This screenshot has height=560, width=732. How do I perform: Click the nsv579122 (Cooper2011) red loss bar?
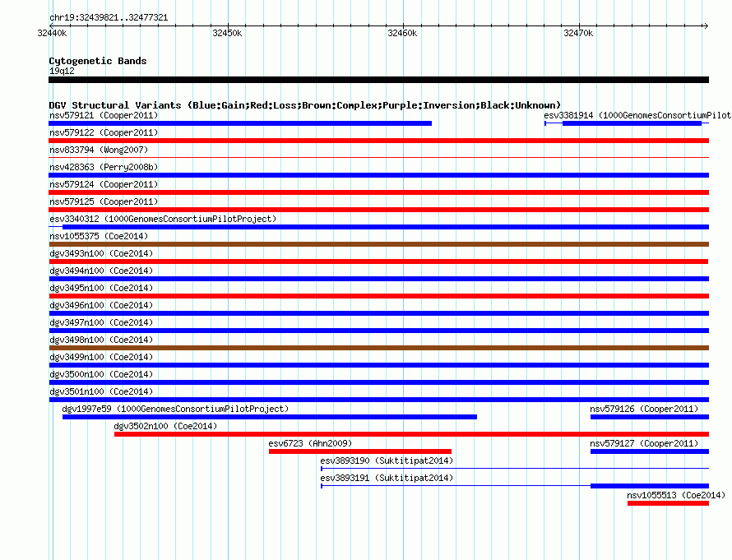tap(378, 141)
